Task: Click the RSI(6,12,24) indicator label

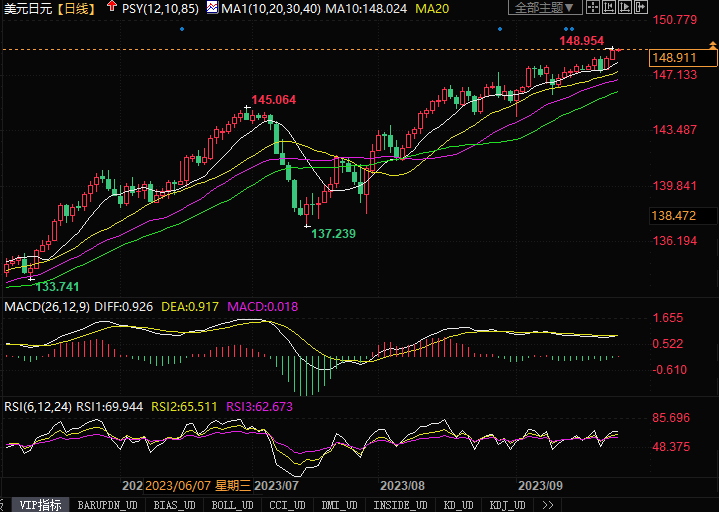Action: [x=38, y=407]
